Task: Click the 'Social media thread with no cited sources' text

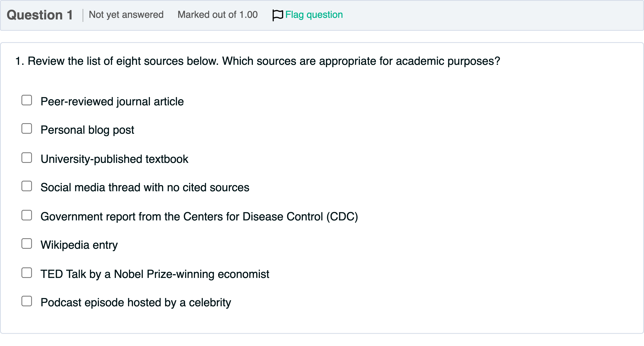Action: [145, 188]
